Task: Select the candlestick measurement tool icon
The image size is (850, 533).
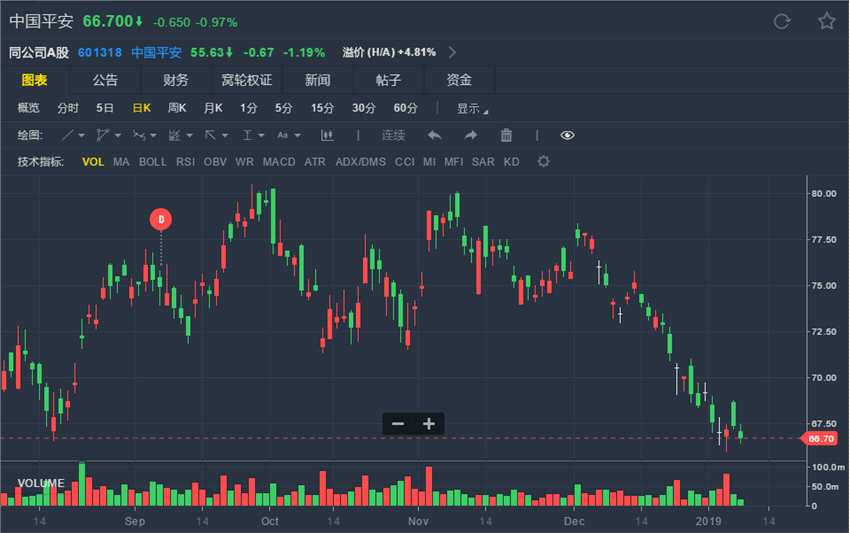Action: click(x=327, y=135)
